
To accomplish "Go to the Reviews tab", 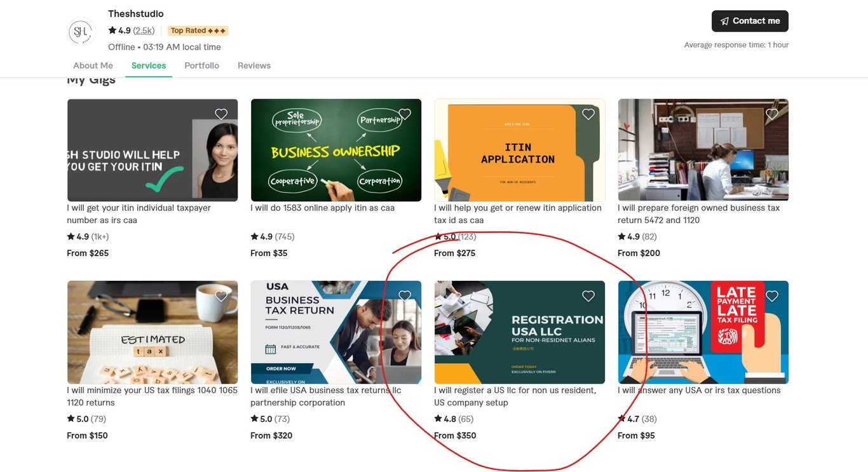I will click(x=254, y=65).
